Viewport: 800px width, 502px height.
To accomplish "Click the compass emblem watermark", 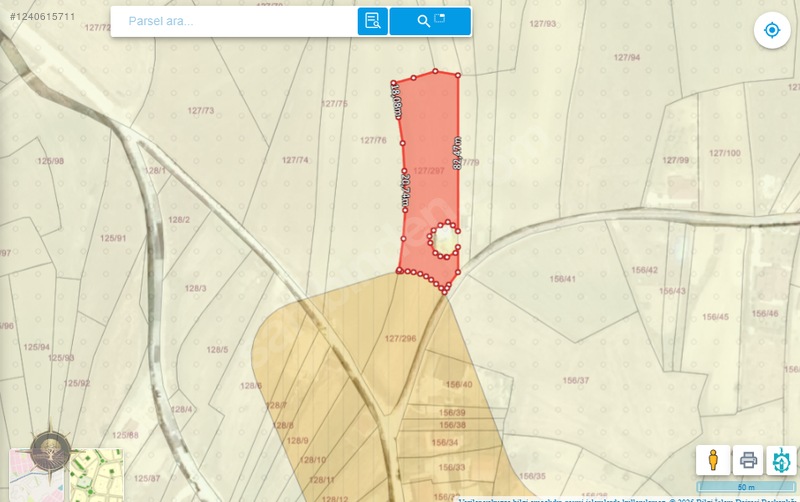I will tap(47, 450).
